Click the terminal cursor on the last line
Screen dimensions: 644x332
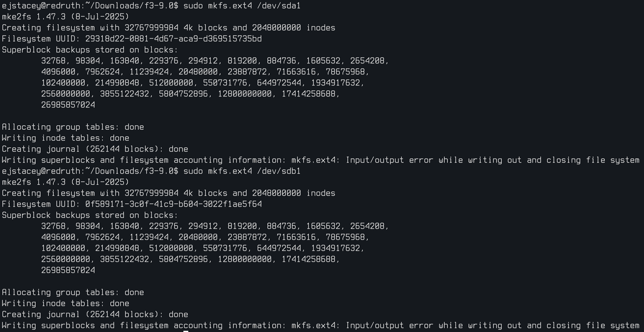186,330
